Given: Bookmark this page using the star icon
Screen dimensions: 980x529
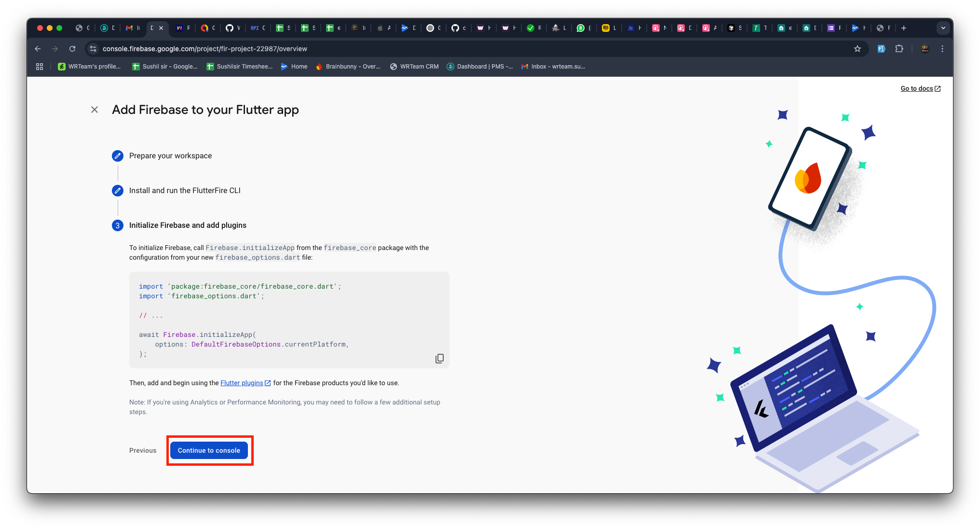Looking at the screenshot, I should (857, 48).
